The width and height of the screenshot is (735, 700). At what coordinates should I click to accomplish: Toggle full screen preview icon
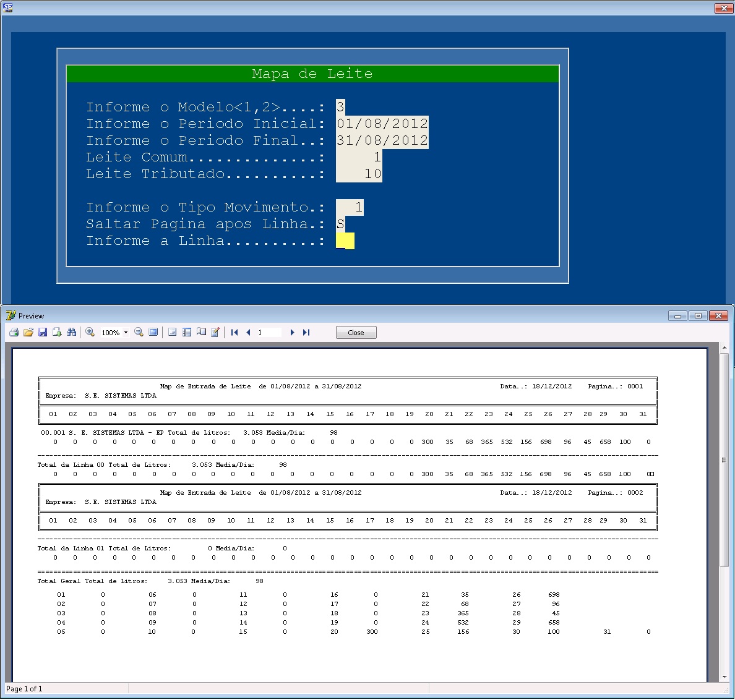click(x=153, y=332)
